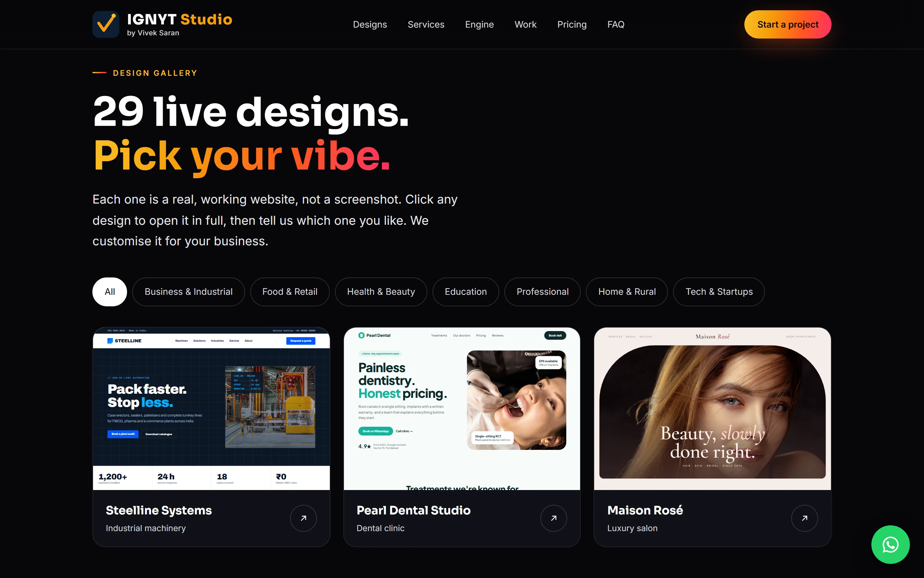Open the Maison Rosé salon preview thumbnail
The width and height of the screenshot is (924, 578).
[713, 409]
